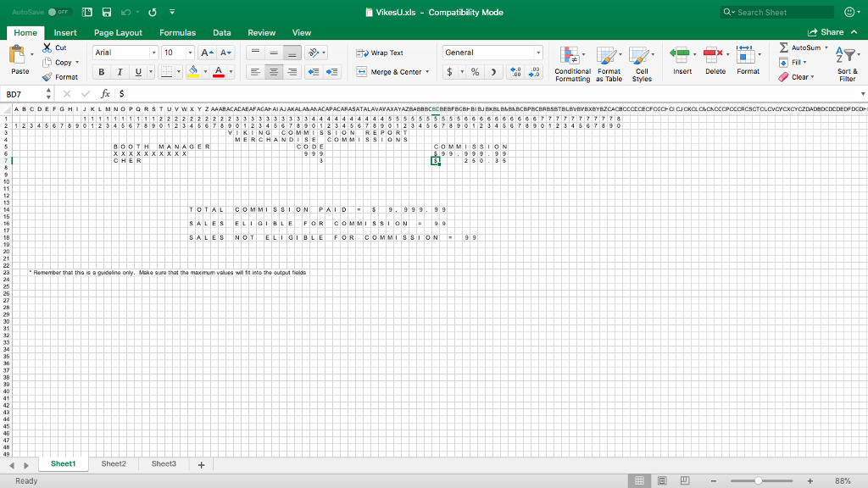The height and width of the screenshot is (488, 868).
Task: Open Cell Styles
Action: (x=642, y=64)
